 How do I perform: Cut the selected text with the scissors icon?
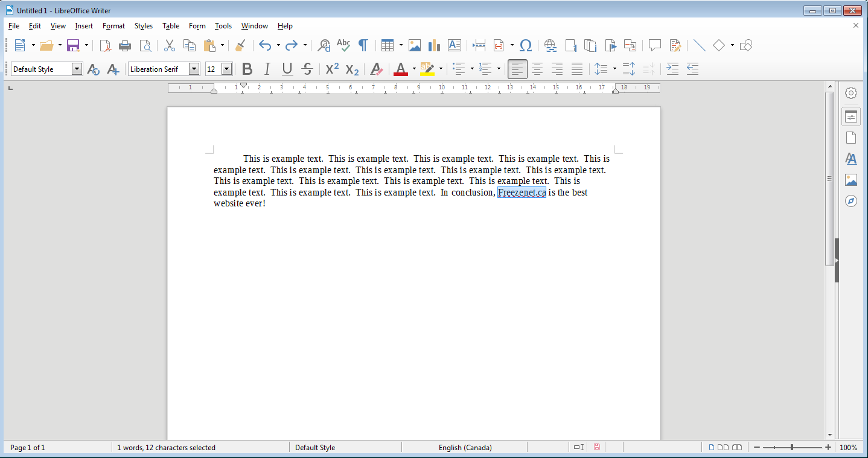(170, 45)
